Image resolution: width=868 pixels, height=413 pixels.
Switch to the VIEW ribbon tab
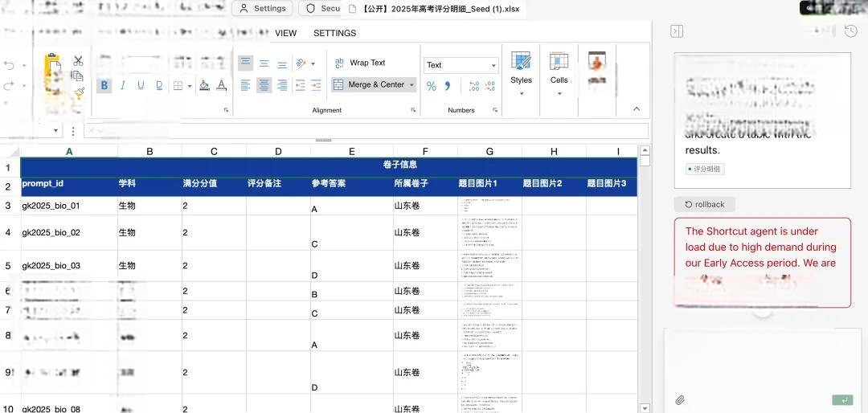[285, 33]
